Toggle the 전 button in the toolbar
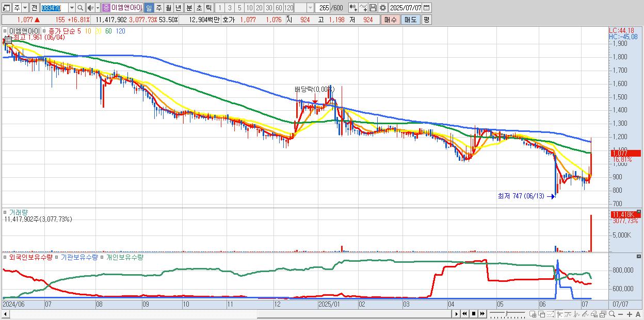Viewport: 644px width, 320px height. [34, 8]
